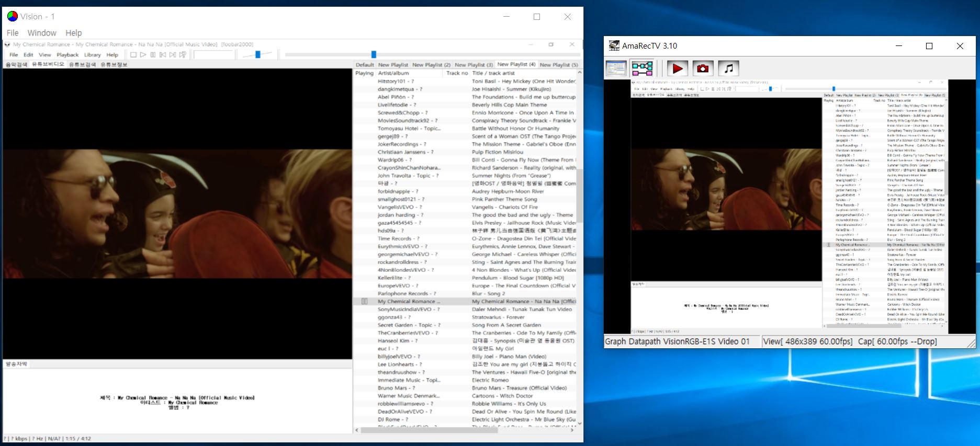Select the New Playlist (3) tab
980x446 pixels.
point(474,65)
